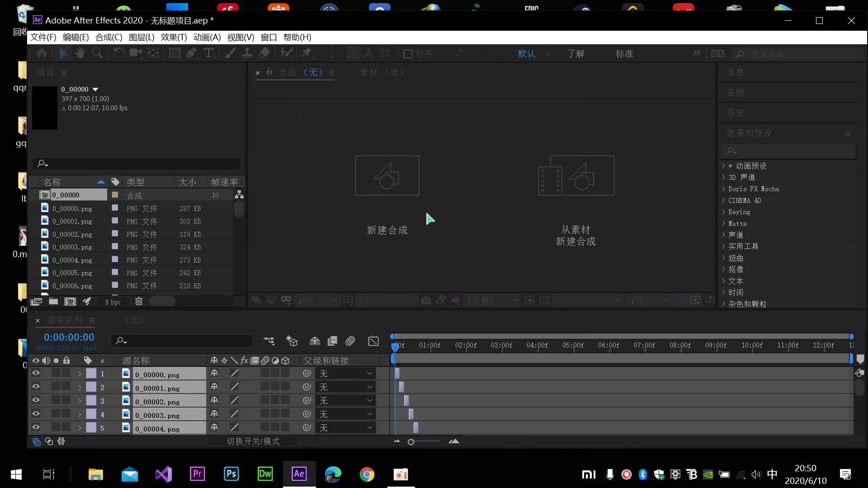868x488 pixels.
Task: Hide layer 5 0_00004.png eye
Action: coord(36,427)
